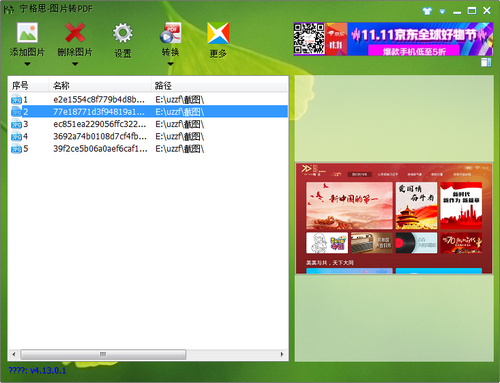This screenshot has width=500, height=383.
Task: Expand the dropdown arrow under 删除图片
Action: (x=75, y=64)
